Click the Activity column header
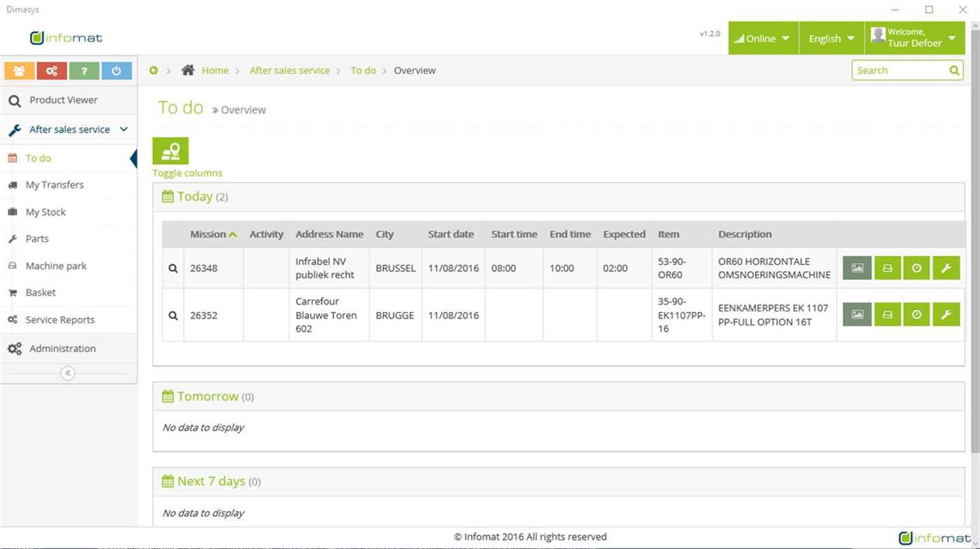980x549 pixels. coord(266,234)
